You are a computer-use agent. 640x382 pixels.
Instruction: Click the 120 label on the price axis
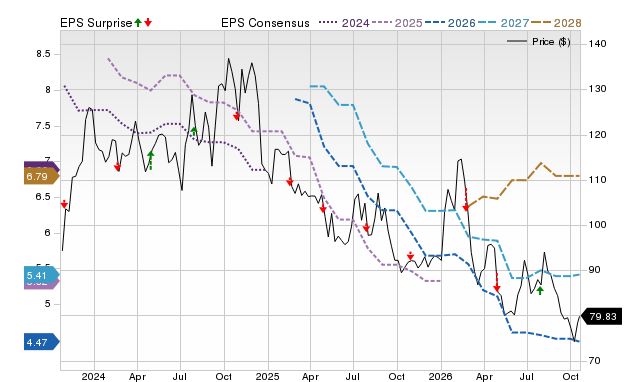[x=598, y=134]
